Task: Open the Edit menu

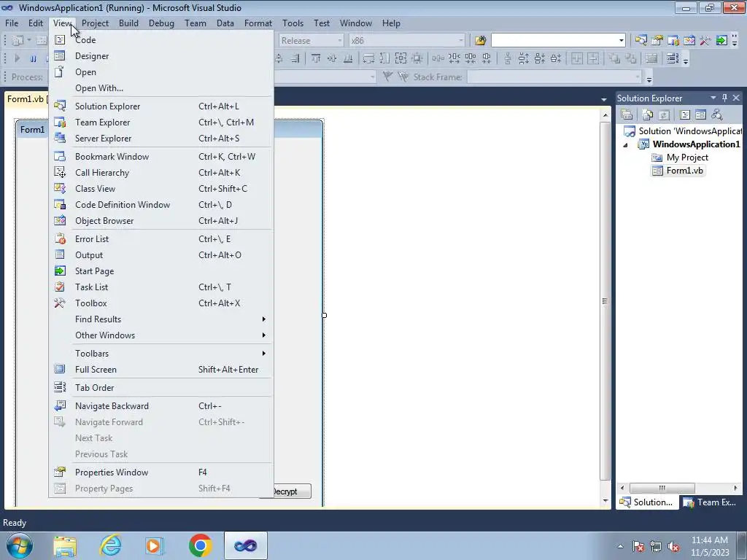Action: tap(36, 23)
